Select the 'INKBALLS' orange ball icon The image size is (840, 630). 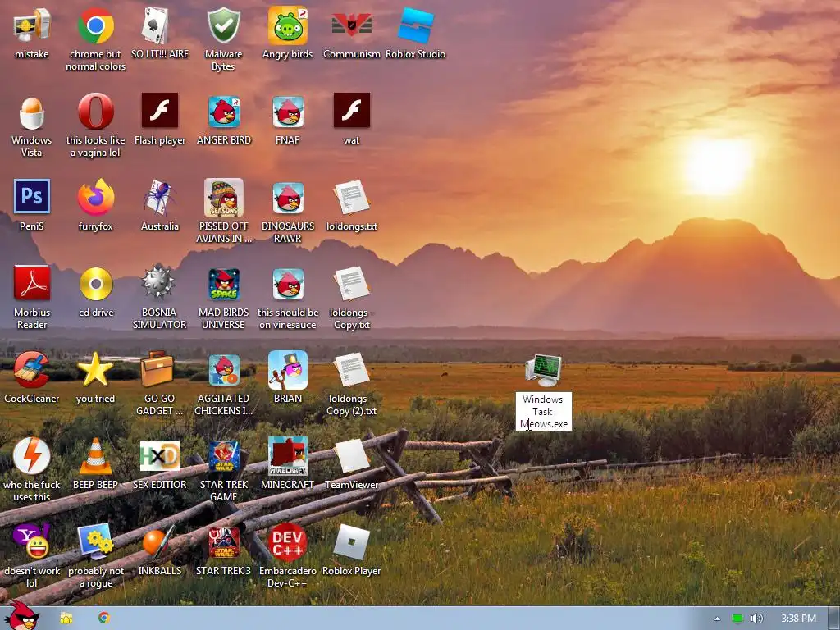[x=160, y=541]
